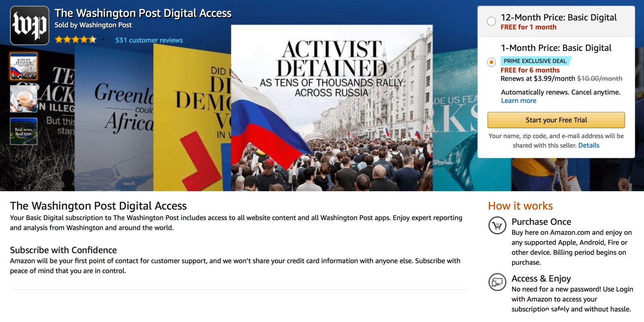Click the Washington Post WP logo icon
Viewport: 644px width, 322px height.
click(x=29, y=25)
